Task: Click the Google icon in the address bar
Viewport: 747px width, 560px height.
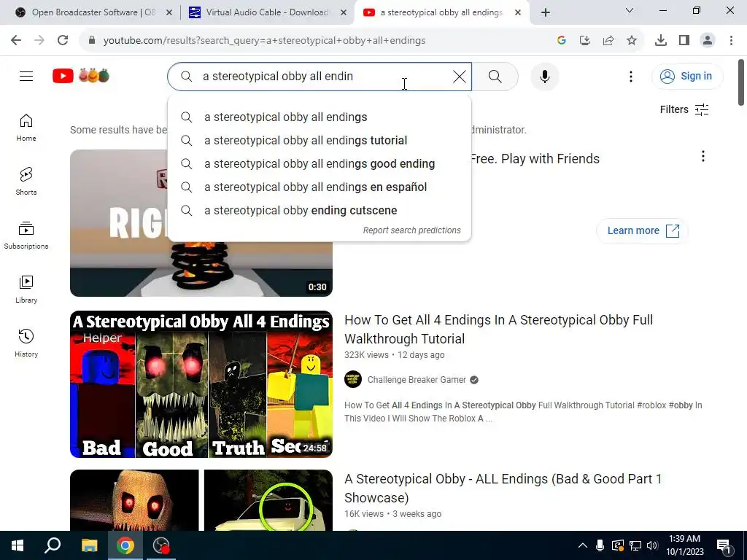Action: [x=561, y=41]
